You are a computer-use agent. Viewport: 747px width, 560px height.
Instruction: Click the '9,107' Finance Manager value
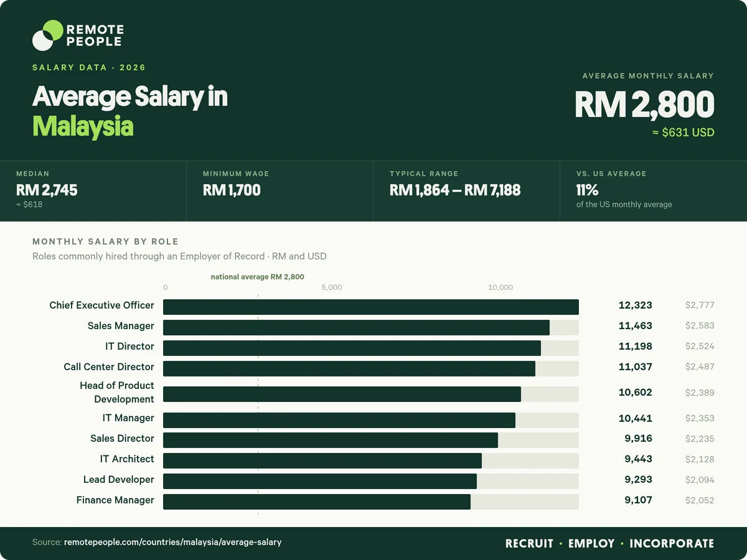click(639, 500)
